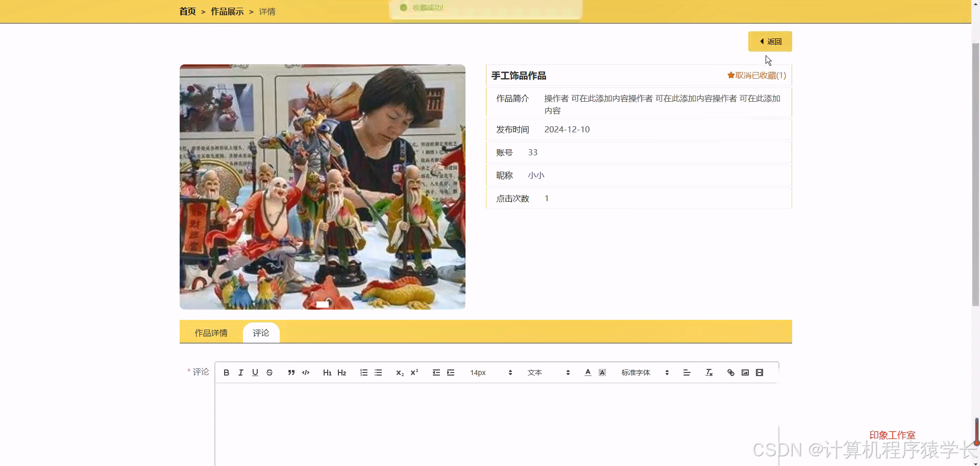Click 取消已收藏 to unfavorite the work
This screenshot has width=980, height=466.
tap(756, 75)
